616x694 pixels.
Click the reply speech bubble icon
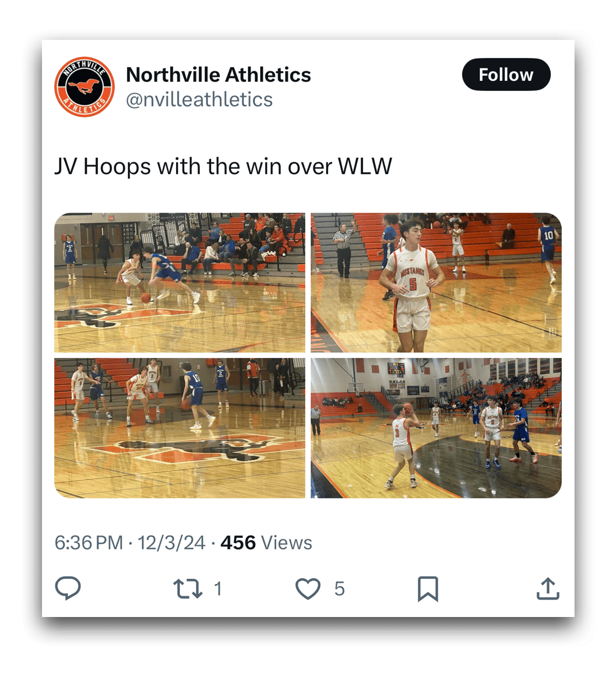point(68,588)
